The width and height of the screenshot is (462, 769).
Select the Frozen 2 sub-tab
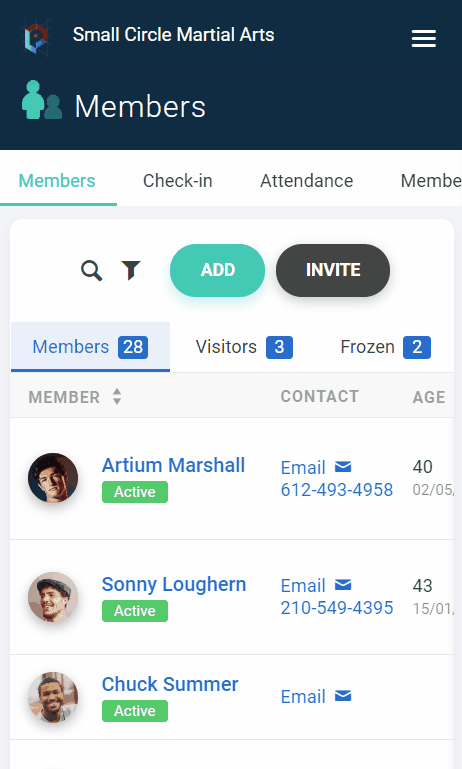pyautogui.click(x=385, y=347)
